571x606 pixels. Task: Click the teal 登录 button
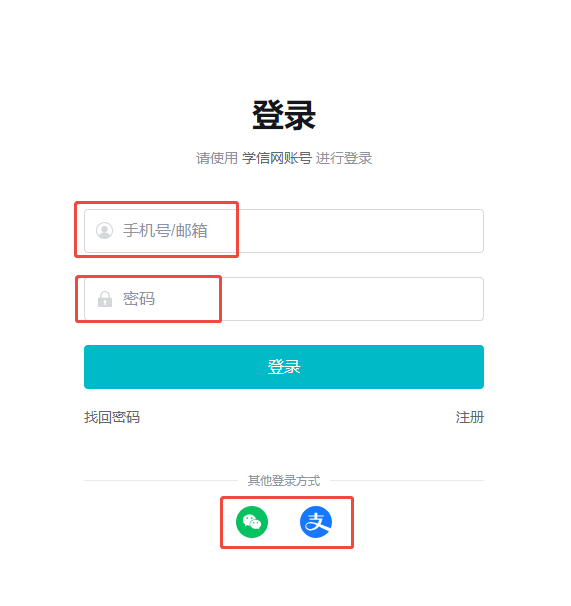(284, 367)
